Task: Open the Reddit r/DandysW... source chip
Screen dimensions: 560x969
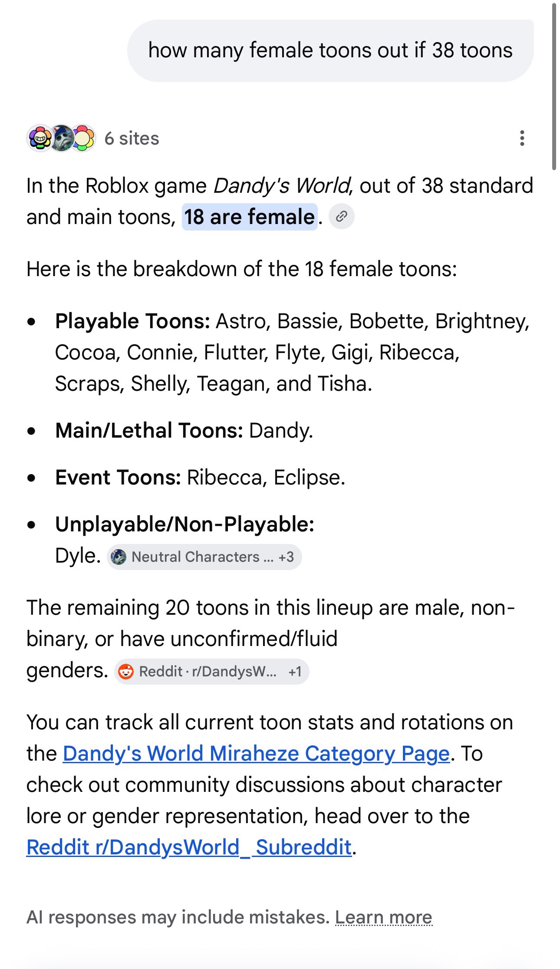Action: pyautogui.click(x=211, y=672)
